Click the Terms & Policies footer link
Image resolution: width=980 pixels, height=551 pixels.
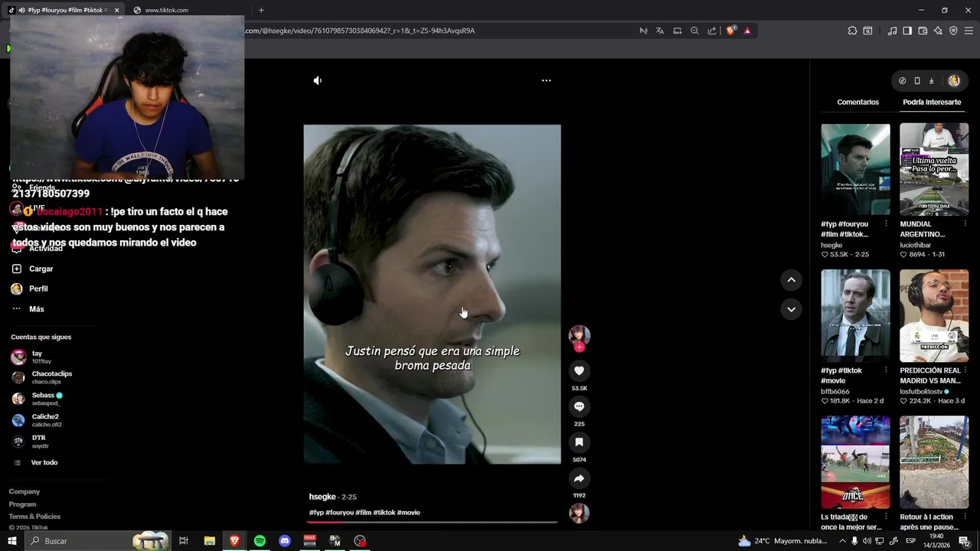pos(34,517)
